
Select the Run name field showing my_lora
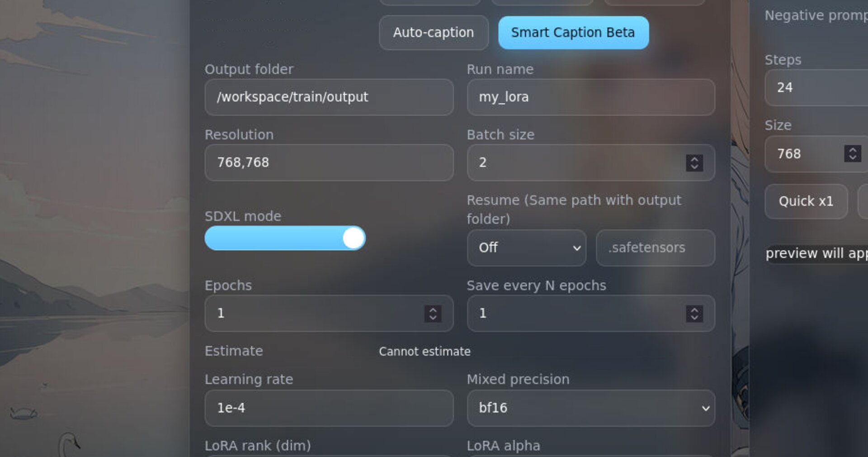590,97
